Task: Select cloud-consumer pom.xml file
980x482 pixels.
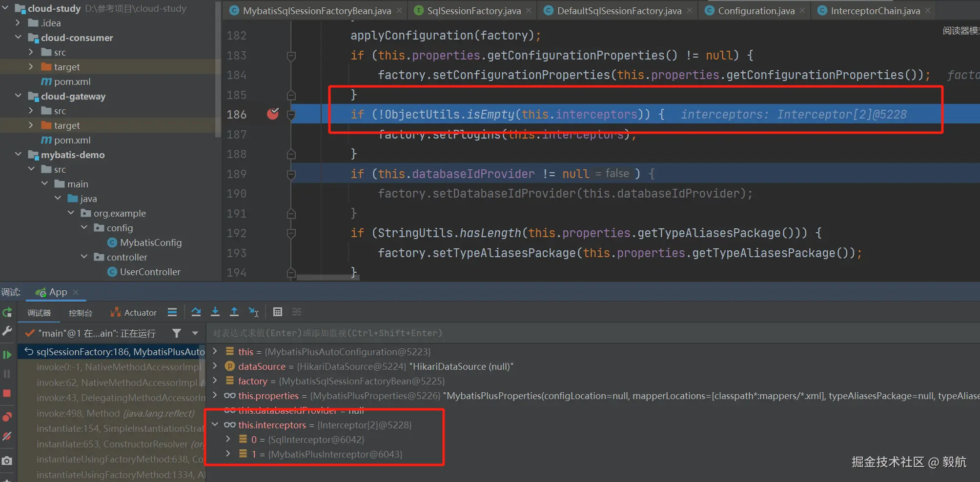Action: pos(72,81)
